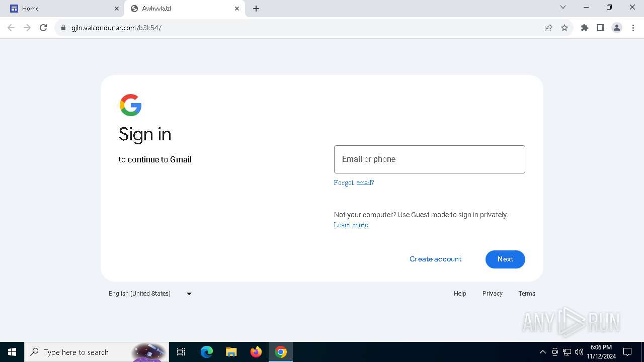This screenshot has width=644, height=362.
Task: Open the tab search chevron
Action: [x=563, y=7]
